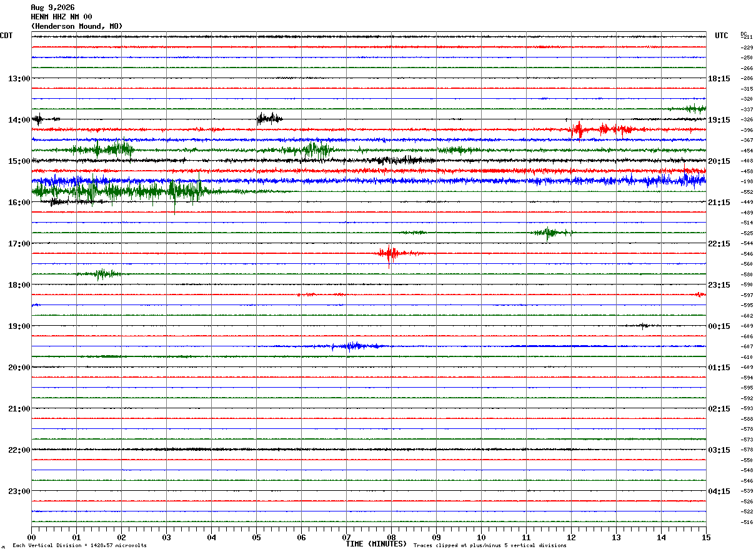Screen dimensions: 756x554
Task: Click the 00:15 UTC time label
Action: 719,326
